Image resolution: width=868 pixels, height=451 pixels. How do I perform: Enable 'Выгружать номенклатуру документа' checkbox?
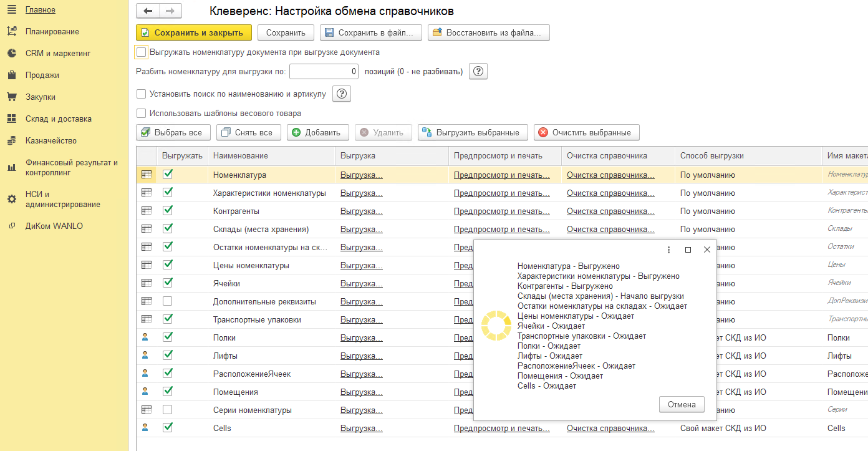(x=142, y=52)
